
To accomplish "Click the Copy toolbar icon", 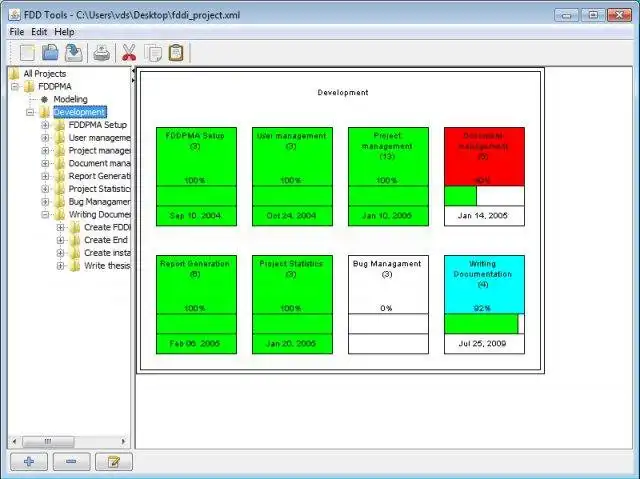I will pyautogui.click(x=153, y=53).
